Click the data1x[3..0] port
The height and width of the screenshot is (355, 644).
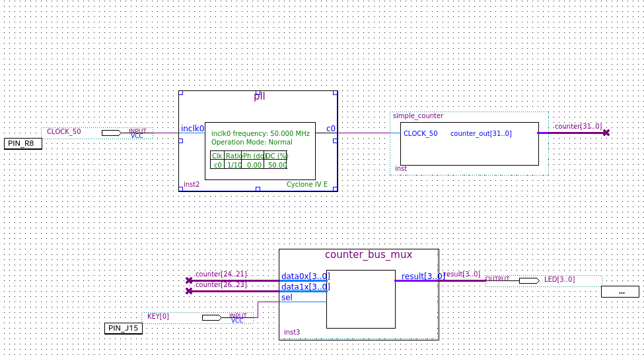pos(306,286)
